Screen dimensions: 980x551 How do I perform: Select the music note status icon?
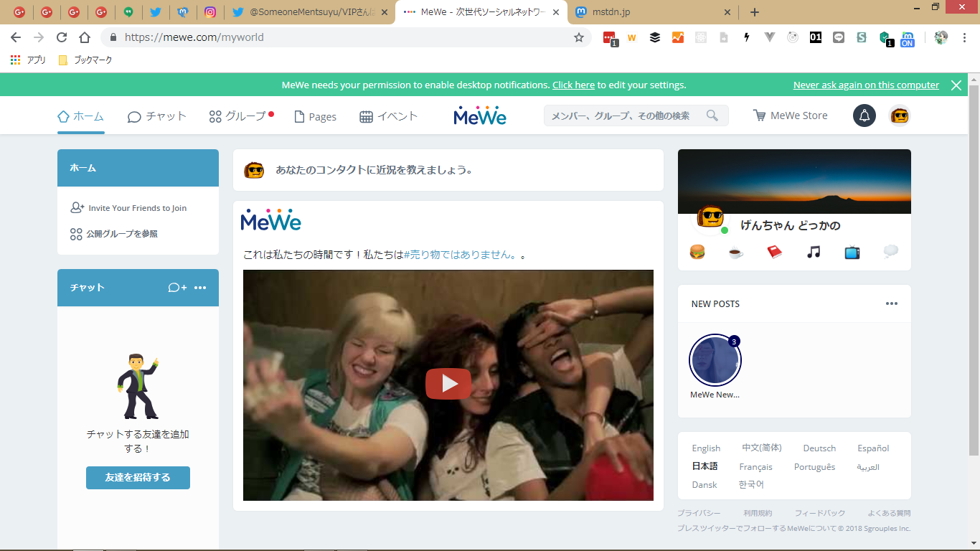click(814, 252)
